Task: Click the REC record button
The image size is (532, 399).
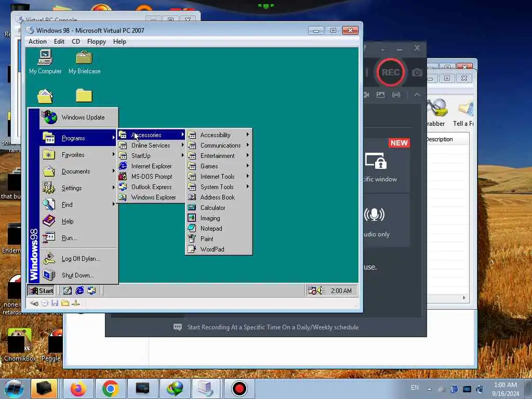Action: [x=391, y=72]
